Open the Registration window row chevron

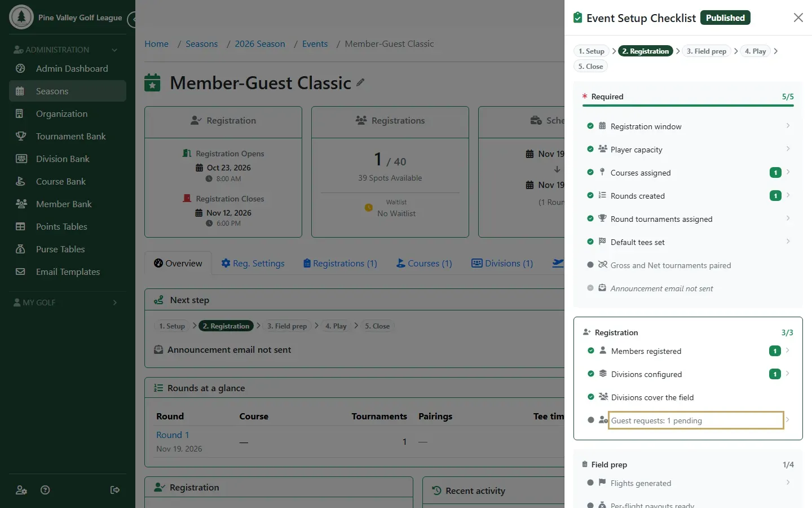pyautogui.click(x=788, y=125)
